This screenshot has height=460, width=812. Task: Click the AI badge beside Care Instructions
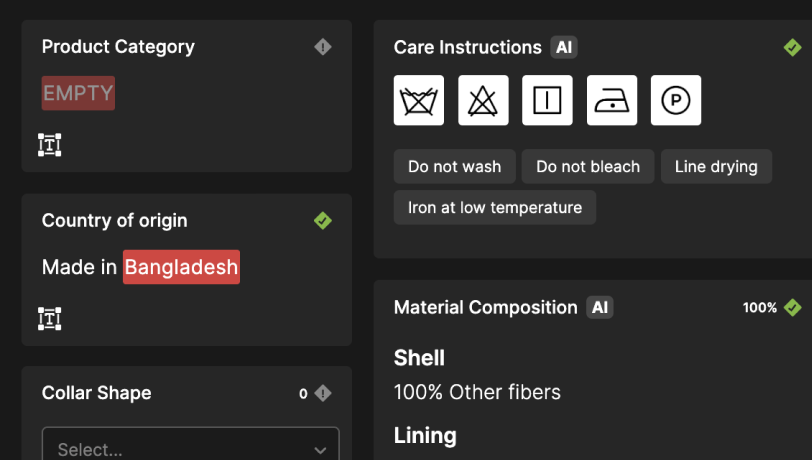point(564,47)
